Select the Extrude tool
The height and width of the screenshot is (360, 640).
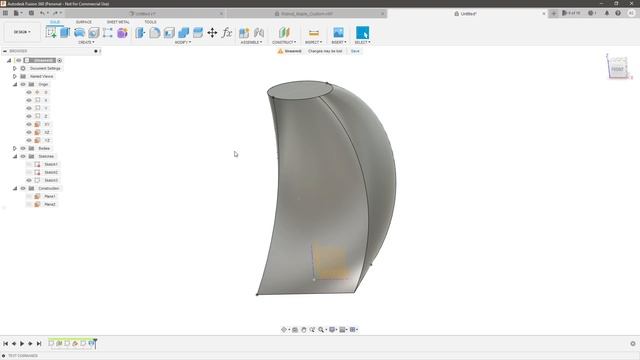click(x=65, y=32)
